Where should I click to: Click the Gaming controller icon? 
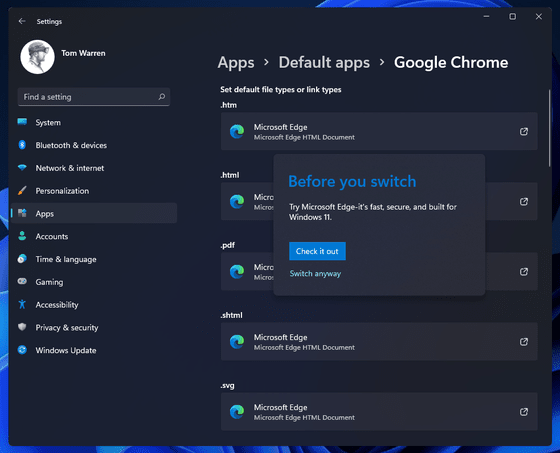[22, 282]
